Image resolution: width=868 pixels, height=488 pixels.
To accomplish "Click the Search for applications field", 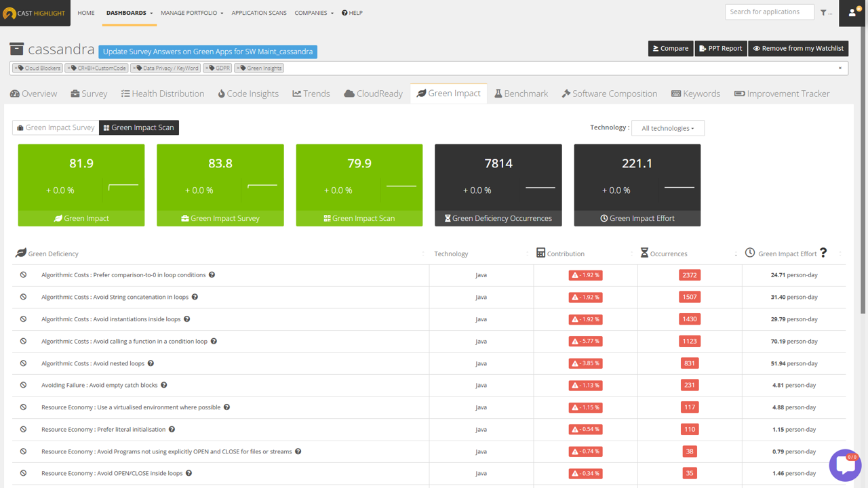I will 769,12.
